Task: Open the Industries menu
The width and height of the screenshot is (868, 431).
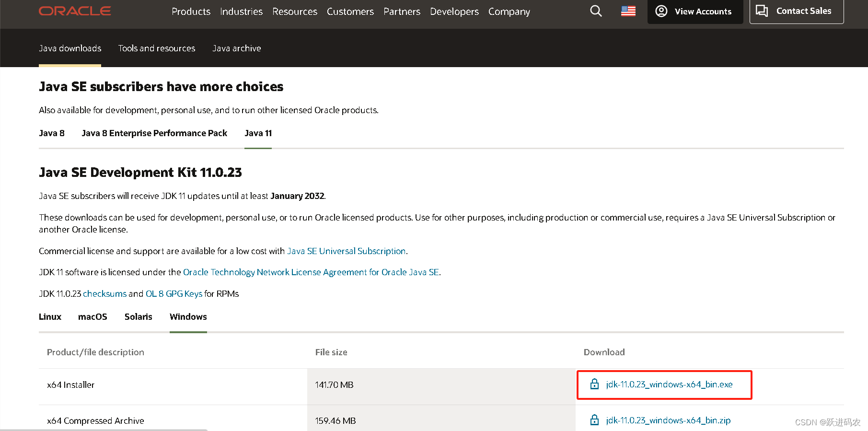Action: (x=241, y=12)
